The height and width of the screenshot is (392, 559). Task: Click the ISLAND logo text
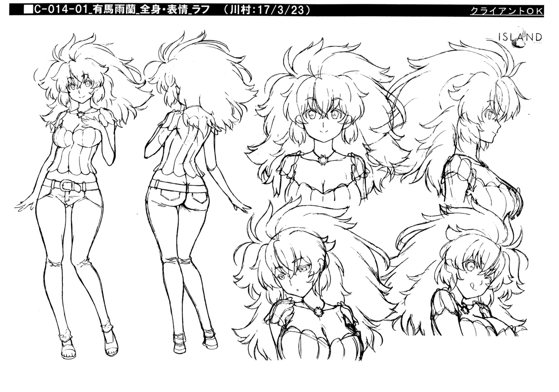[520, 37]
